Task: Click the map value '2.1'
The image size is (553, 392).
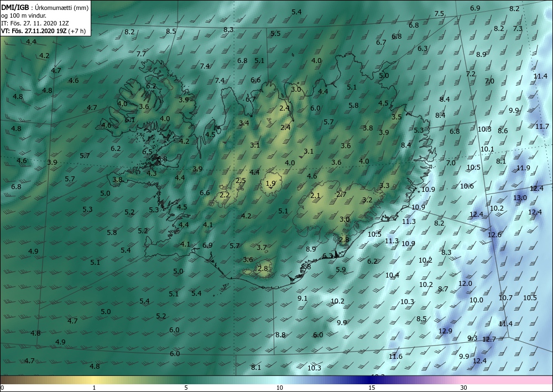Action: point(315,196)
